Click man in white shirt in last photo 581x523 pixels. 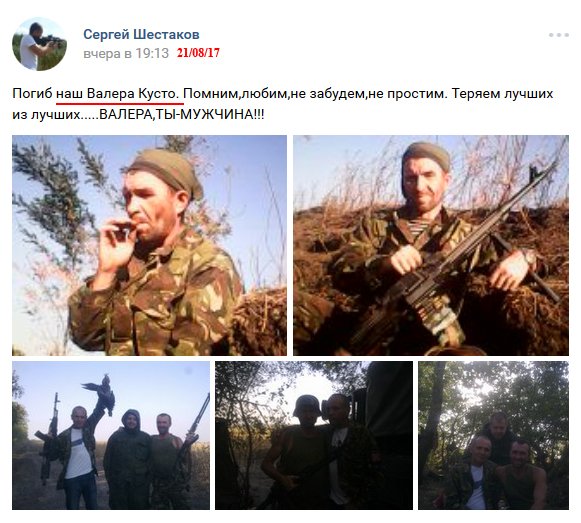478,473
